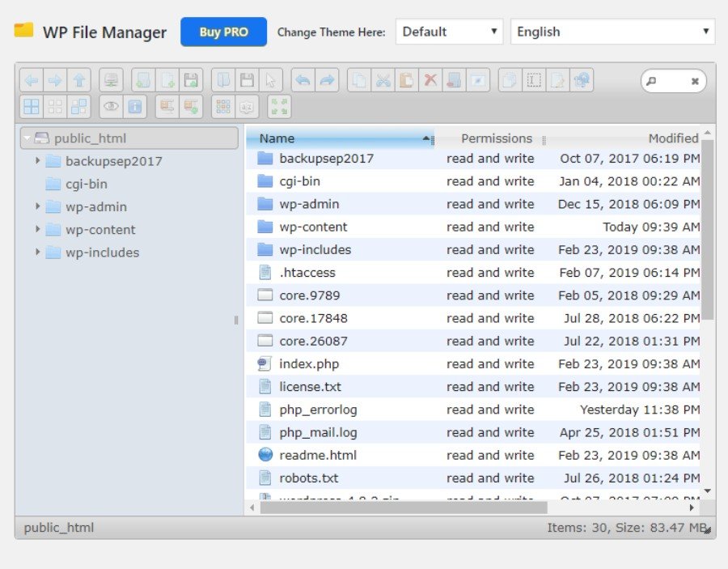728x569 pixels.
Task: Click the Undo arrow icon
Action: 303,80
